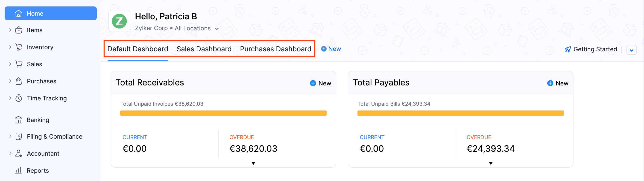Switch to the Purchases Dashboard tab

click(x=275, y=49)
